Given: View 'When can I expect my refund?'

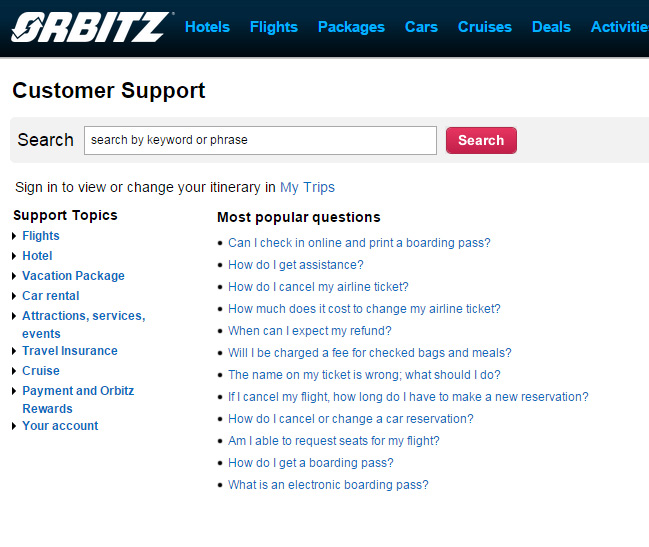Looking at the screenshot, I should [x=310, y=331].
